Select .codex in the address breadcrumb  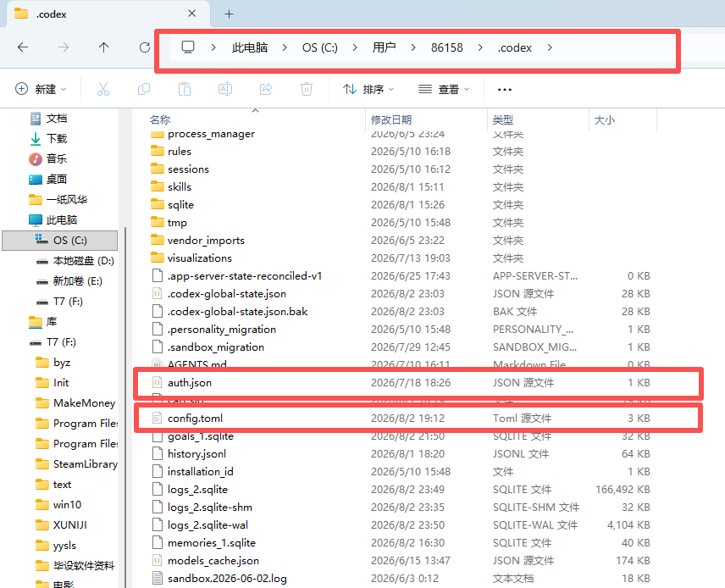click(515, 47)
